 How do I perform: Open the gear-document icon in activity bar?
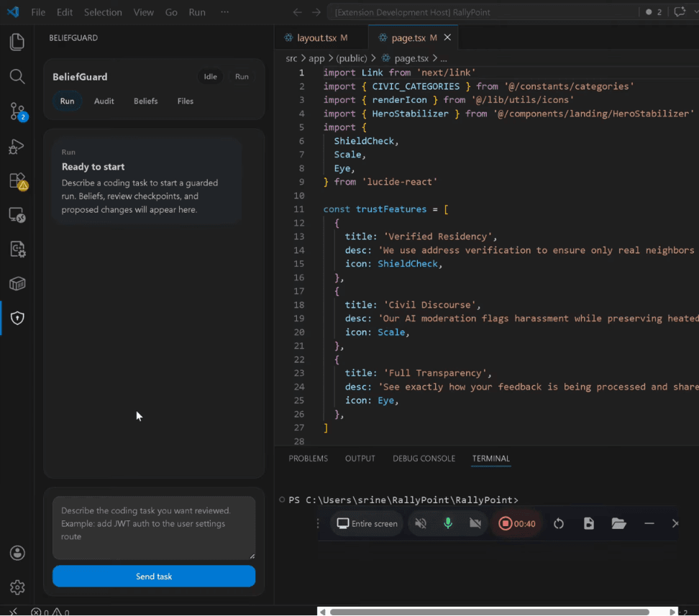[17, 249]
